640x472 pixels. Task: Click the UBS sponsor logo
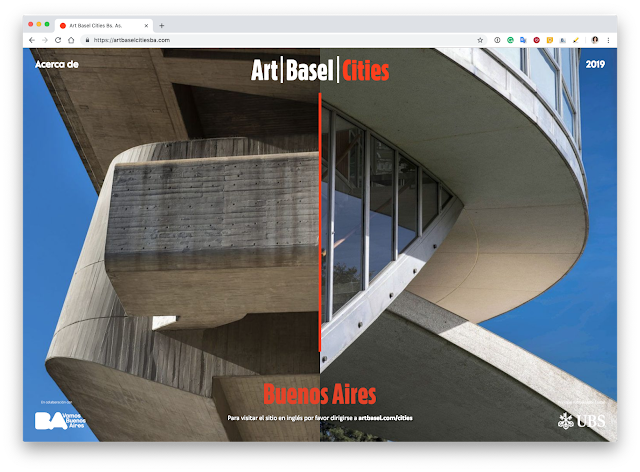(x=581, y=421)
